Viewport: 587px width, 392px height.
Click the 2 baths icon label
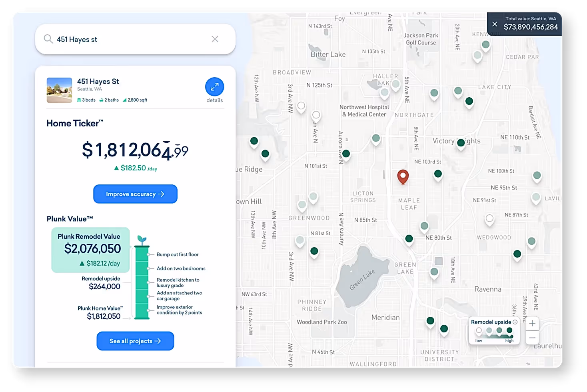(x=109, y=100)
